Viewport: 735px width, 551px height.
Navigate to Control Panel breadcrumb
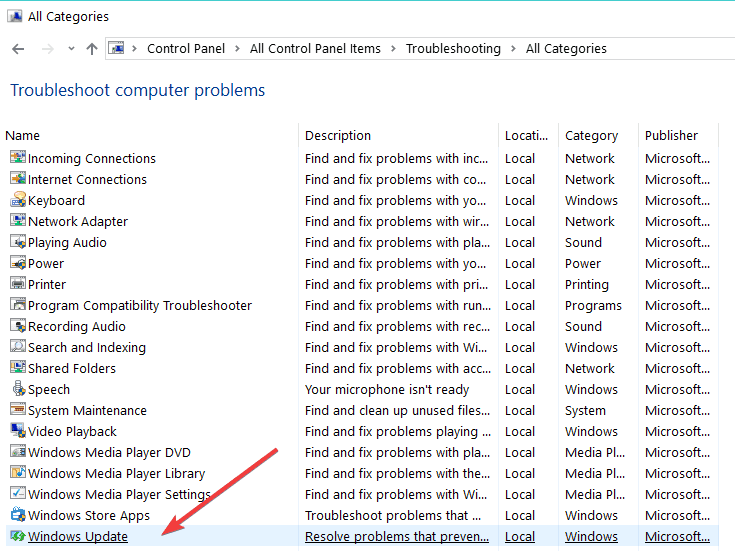[x=186, y=49]
